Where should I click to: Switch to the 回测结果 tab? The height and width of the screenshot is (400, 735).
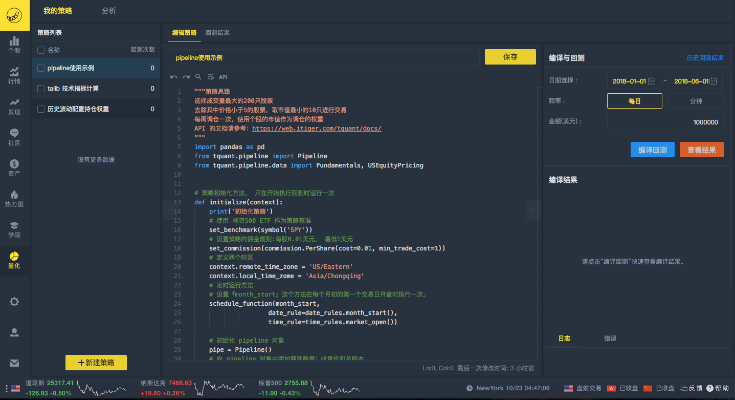coord(217,33)
